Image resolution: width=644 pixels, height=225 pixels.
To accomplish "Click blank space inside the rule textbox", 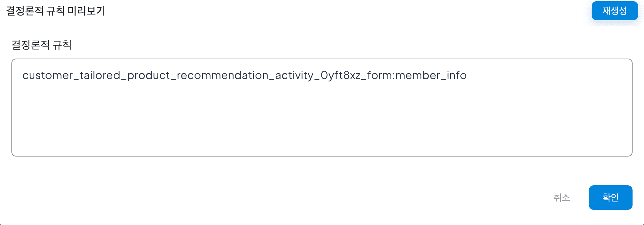I will (322, 124).
